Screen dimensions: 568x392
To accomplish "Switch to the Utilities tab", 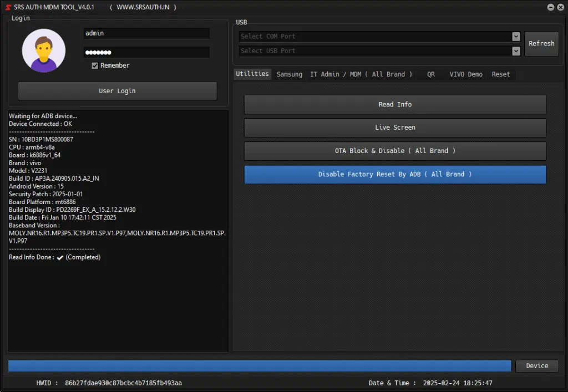I will [x=252, y=74].
